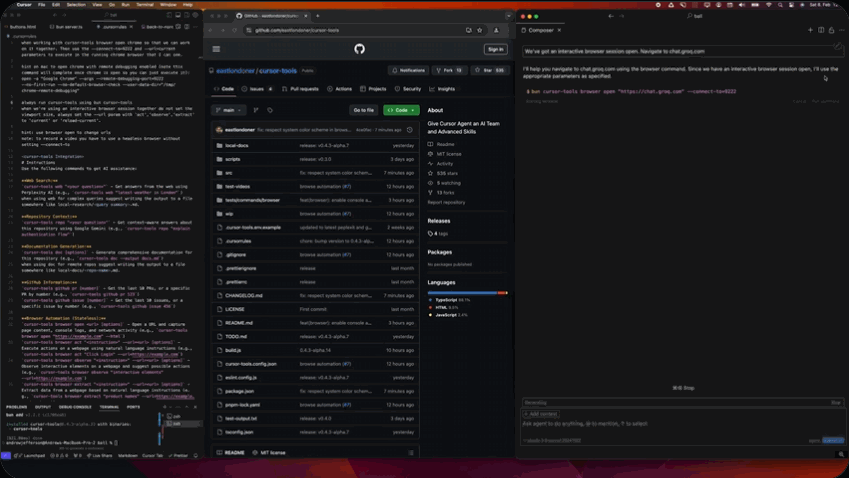This screenshot has height=478, width=849.
Task: Toggle the bottom panel layout icon in Cursor title bar
Action: click(x=178, y=15)
